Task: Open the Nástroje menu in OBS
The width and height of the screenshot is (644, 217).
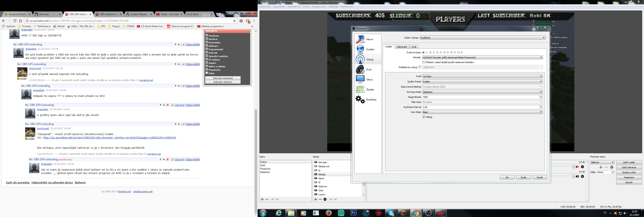Action: 333,7
